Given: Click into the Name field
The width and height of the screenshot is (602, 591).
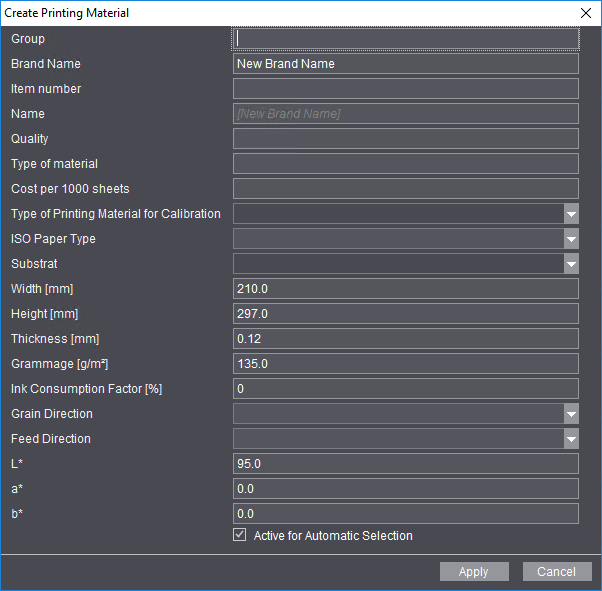Looking at the screenshot, I should 405,114.
